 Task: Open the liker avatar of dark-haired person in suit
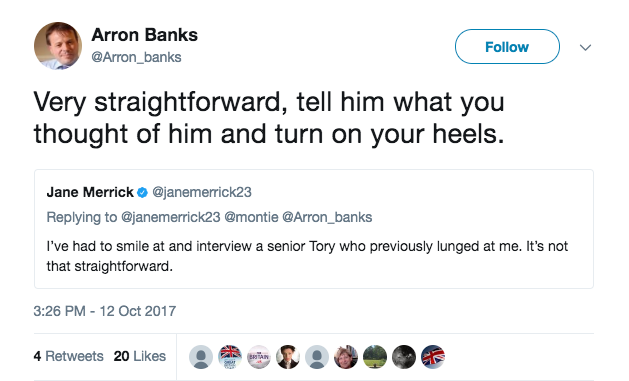coord(288,357)
